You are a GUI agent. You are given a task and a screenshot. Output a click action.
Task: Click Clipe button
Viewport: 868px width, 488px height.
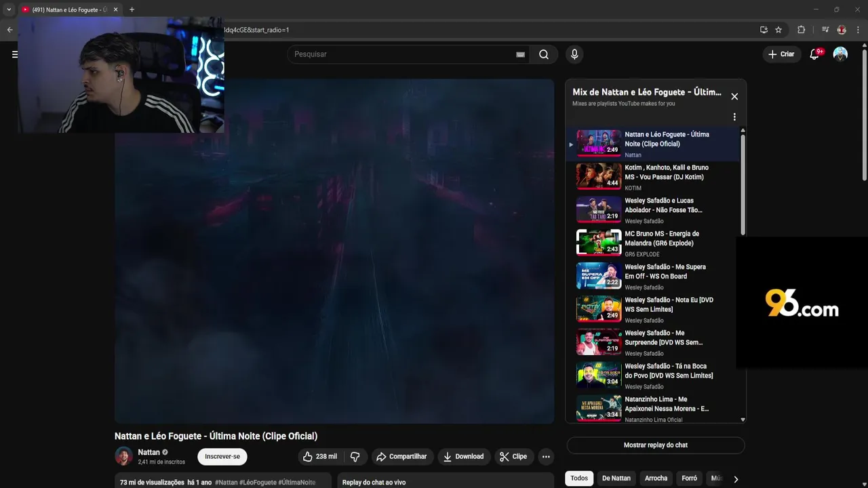[x=513, y=456]
